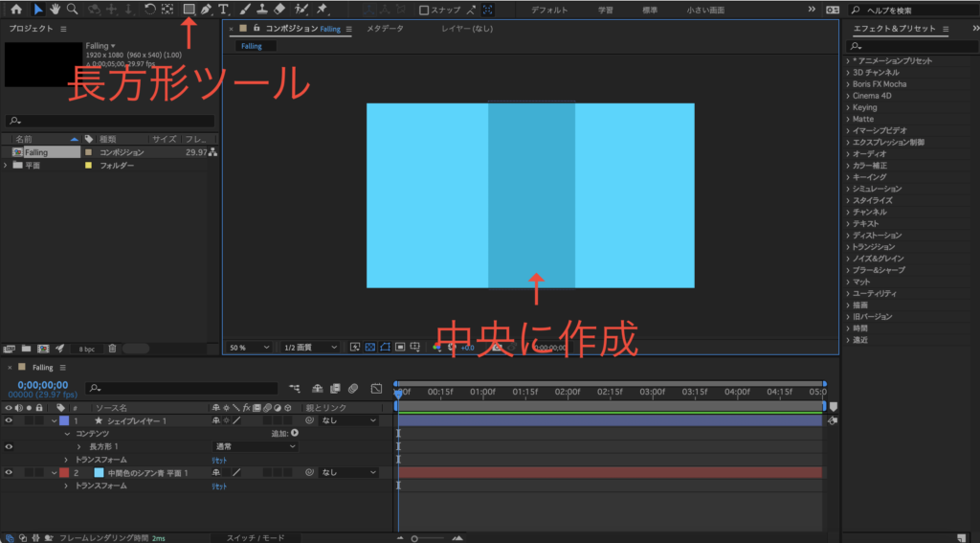
Task: Click リセット for シェイプレイヤー 1 transform
Action: click(x=219, y=460)
